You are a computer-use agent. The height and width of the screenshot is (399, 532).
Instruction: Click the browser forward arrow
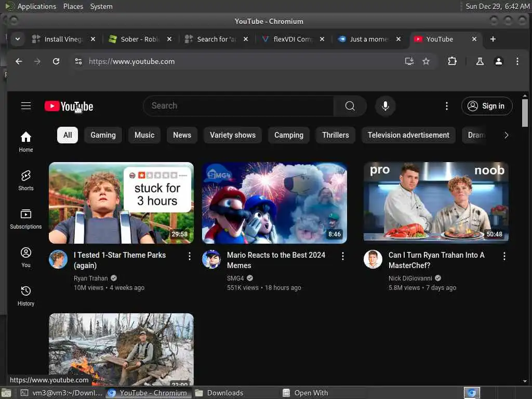point(37,61)
